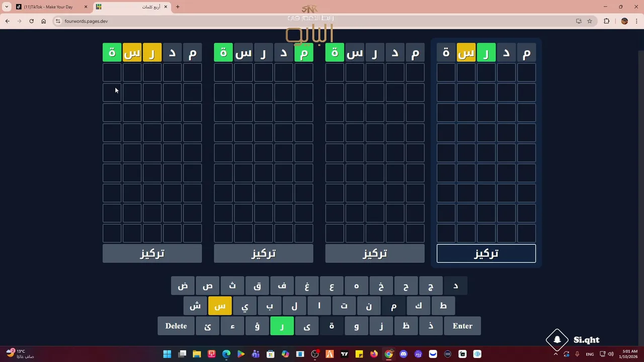Tap the ف key

[x=282, y=286]
